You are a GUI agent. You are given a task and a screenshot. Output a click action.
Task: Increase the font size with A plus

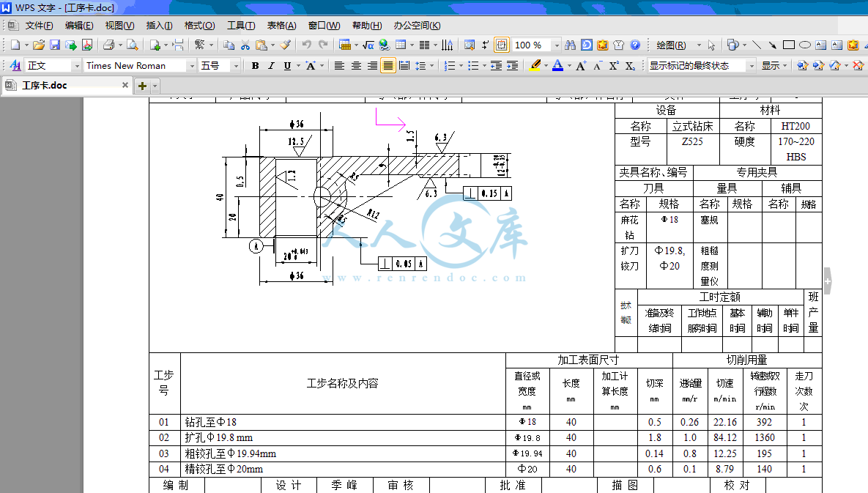581,65
